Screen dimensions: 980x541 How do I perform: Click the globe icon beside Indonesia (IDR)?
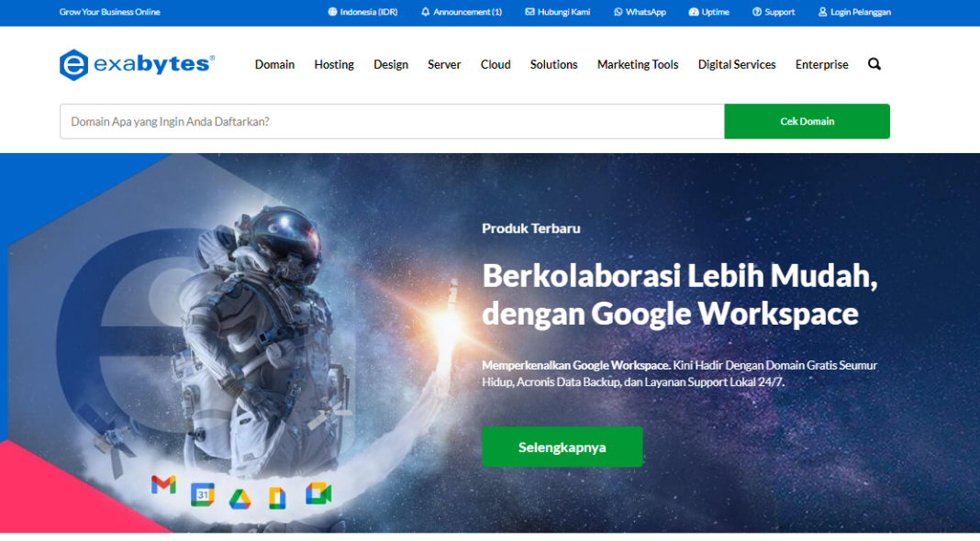pos(330,12)
